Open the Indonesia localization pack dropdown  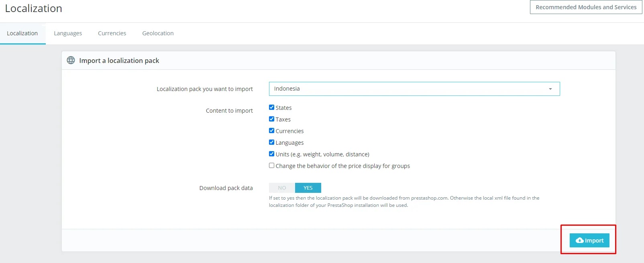[x=414, y=89]
